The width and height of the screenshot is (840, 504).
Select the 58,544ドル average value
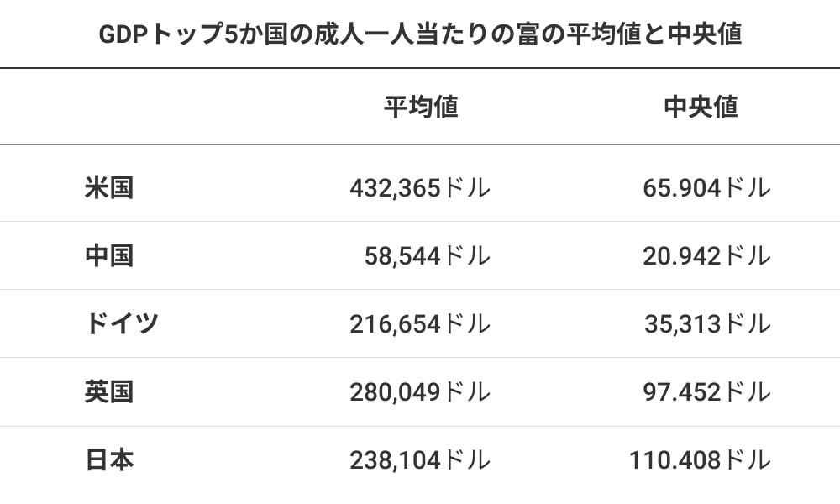[427, 255]
